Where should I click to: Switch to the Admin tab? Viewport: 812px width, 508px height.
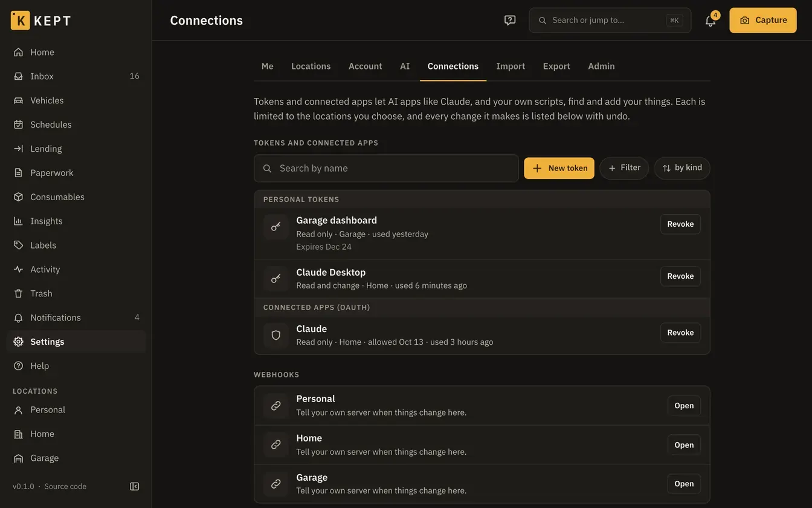(601, 66)
